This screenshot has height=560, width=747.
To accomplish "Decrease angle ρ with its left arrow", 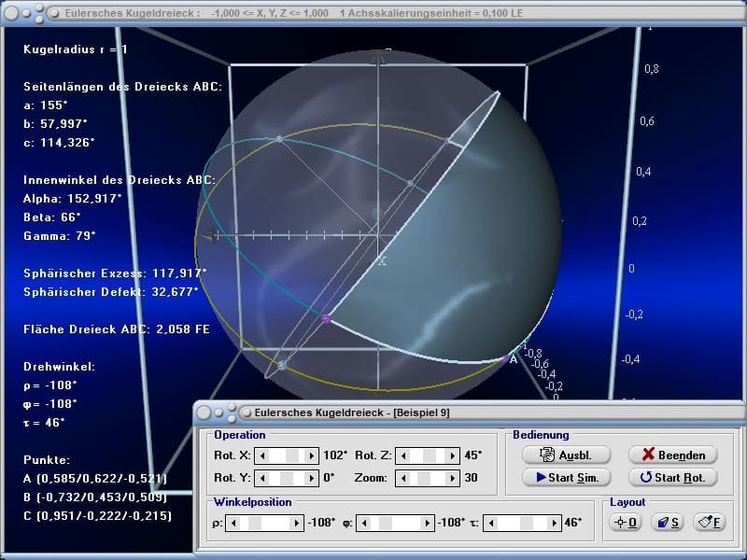I will pos(233,524).
